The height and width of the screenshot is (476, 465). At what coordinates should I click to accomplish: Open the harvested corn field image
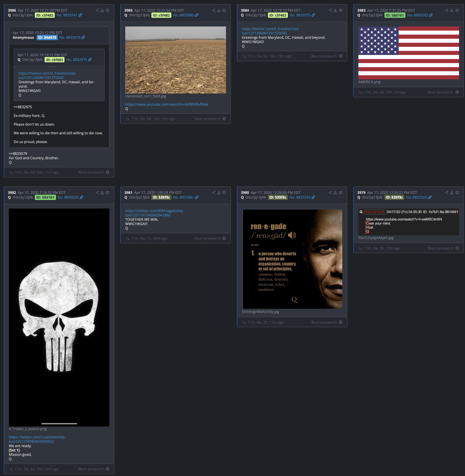coord(175,60)
